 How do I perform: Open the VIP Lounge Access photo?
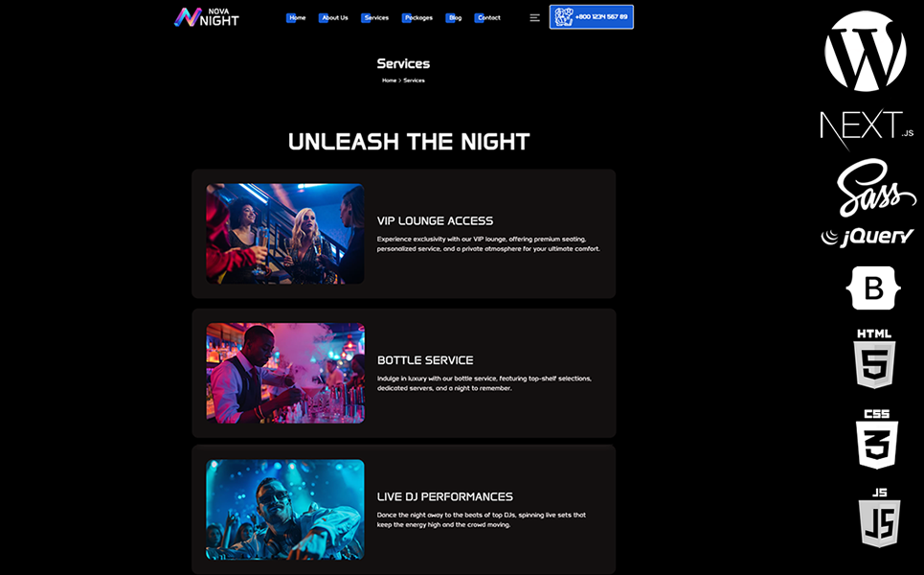coord(285,234)
